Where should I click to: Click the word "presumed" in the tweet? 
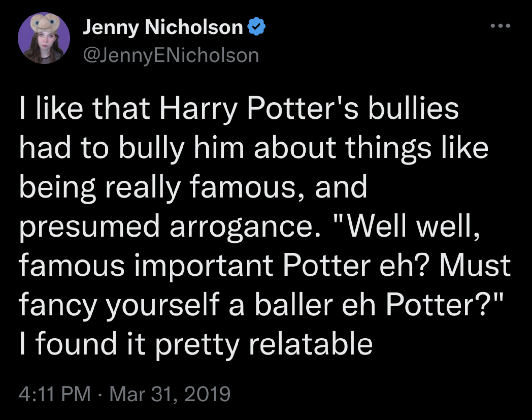[x=89, y=227]
